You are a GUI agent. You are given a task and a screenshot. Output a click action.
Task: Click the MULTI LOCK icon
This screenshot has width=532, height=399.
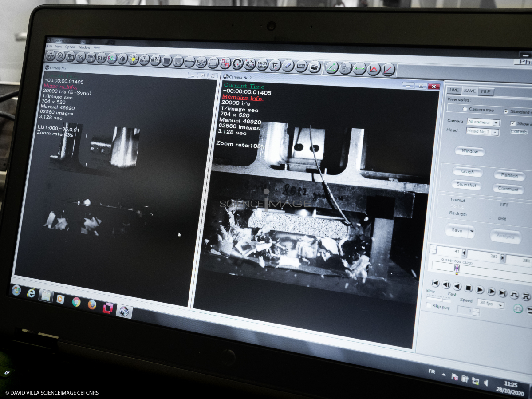click(x=262, y=64)
